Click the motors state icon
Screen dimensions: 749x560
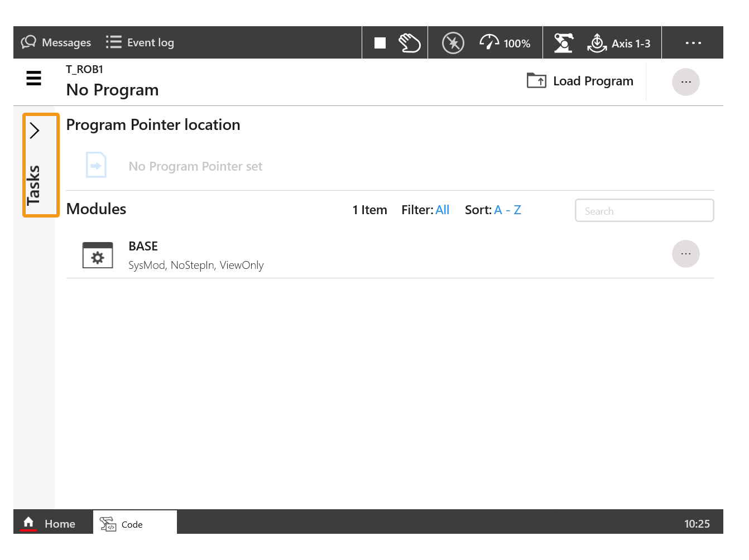(453, 43)
